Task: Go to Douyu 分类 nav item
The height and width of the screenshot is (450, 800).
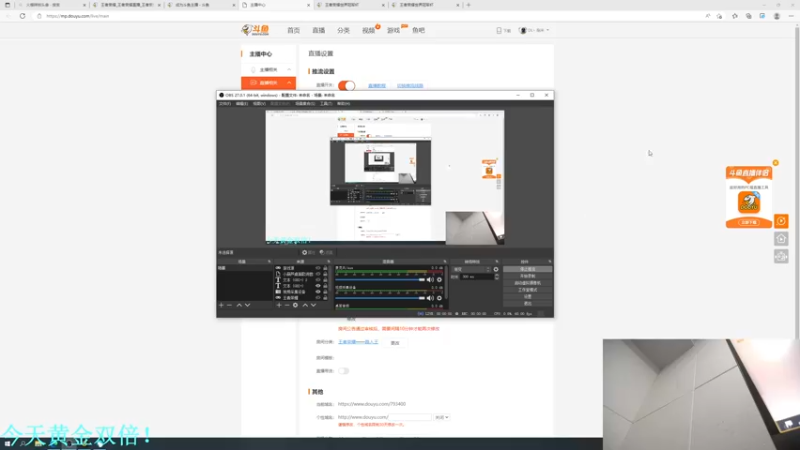Action: pos(343,30)
